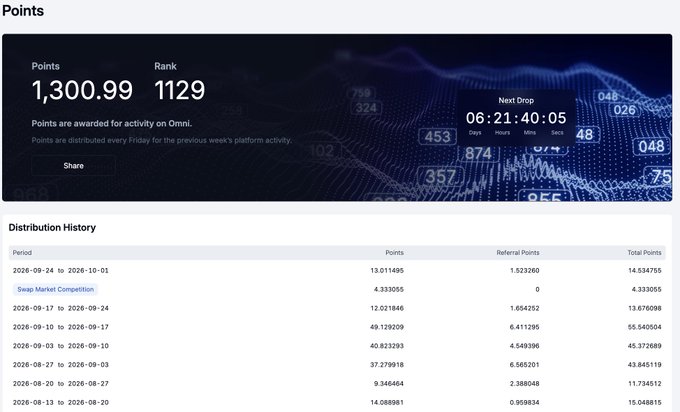This screenshot has width=680, height=412.
Task: Click referral points value 0.959834
Action: [524, 402]
